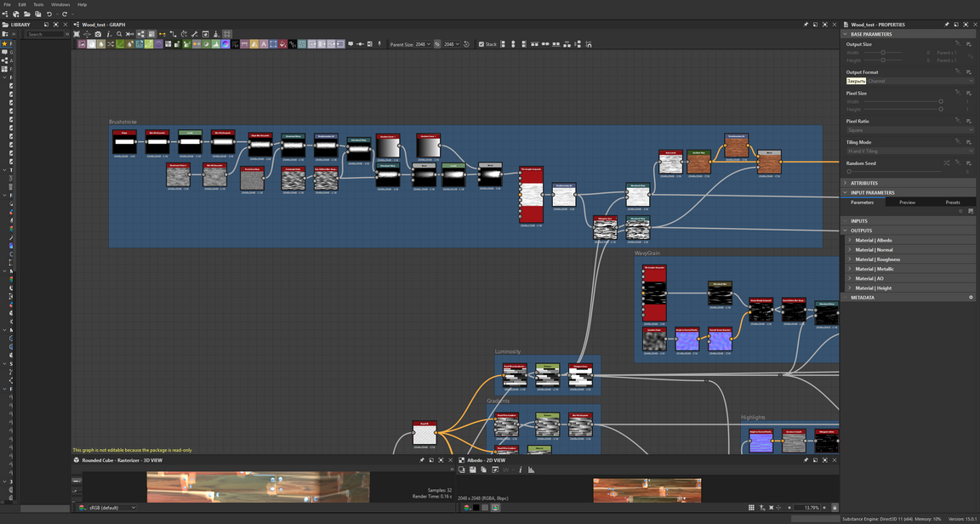Toggle the parent size link button
This screenshot has height=524, width=980.
click(x=437, y=44)
